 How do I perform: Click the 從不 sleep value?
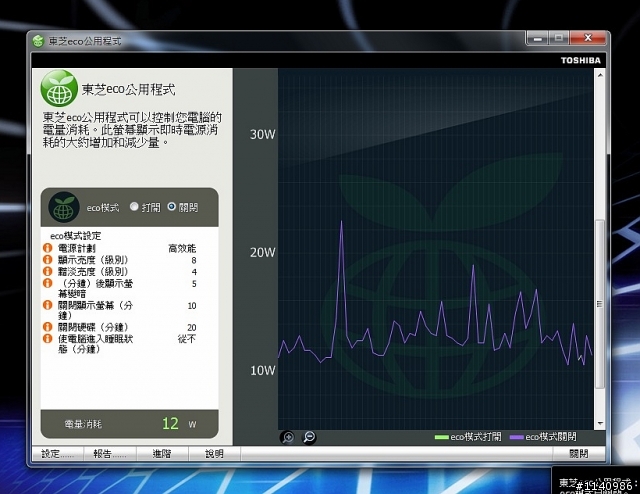click(187, 338)
